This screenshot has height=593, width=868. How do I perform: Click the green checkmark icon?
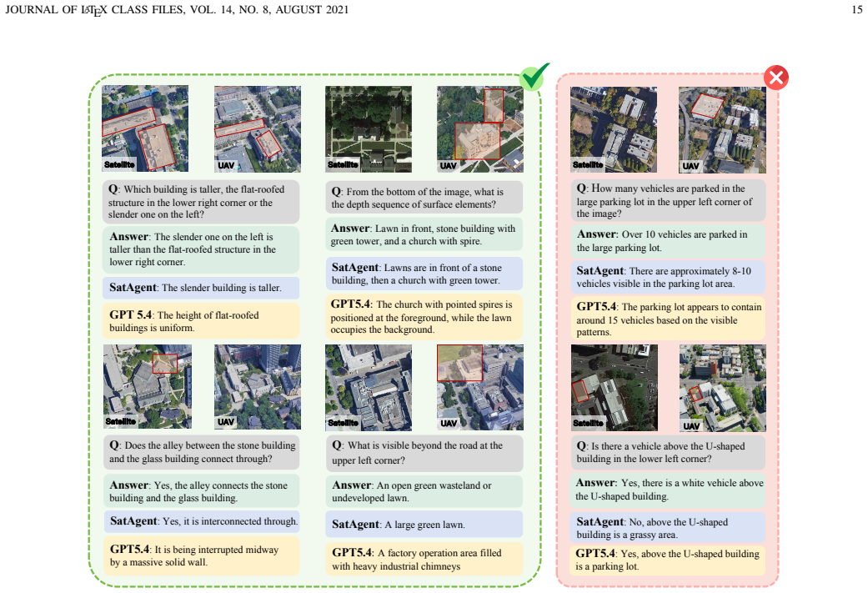(x=534, y=77)
